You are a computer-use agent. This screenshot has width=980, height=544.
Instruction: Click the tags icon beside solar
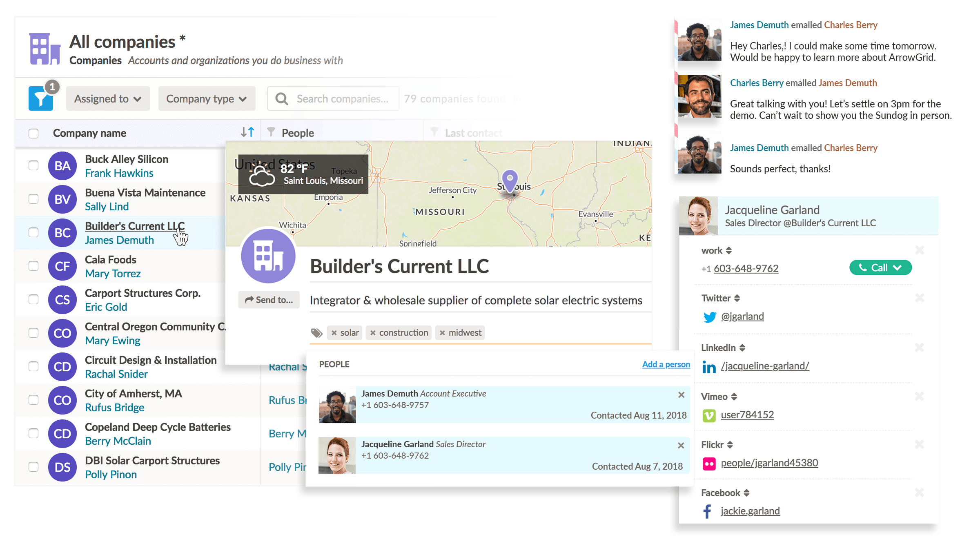(x=316, y=333)
